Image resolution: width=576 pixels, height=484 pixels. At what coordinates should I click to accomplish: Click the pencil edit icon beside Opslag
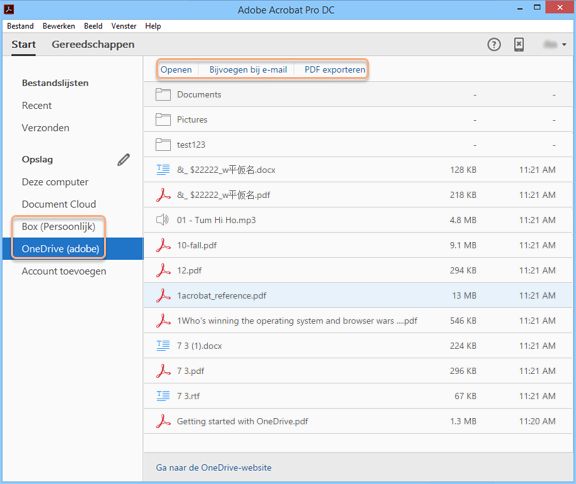click(x=123, y=160)
